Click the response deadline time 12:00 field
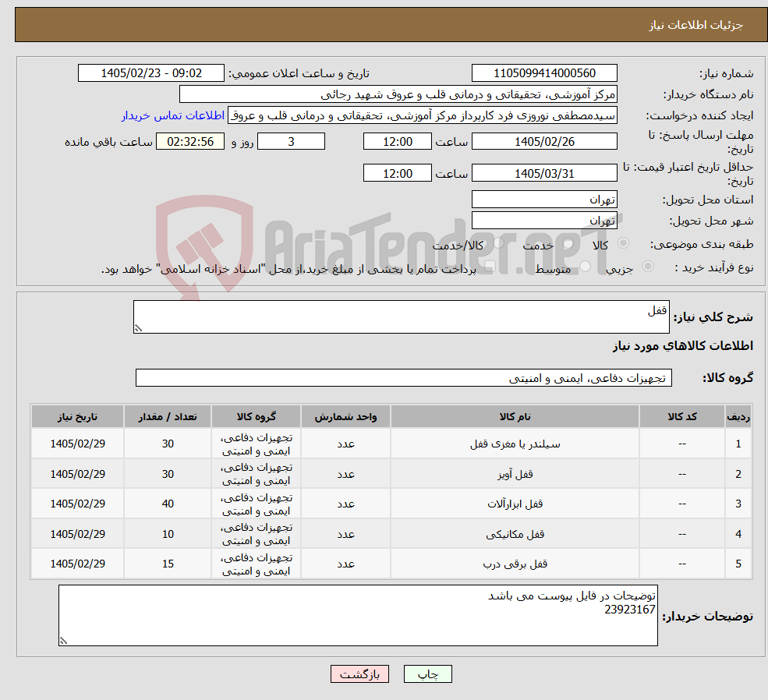 pos(397,141)
